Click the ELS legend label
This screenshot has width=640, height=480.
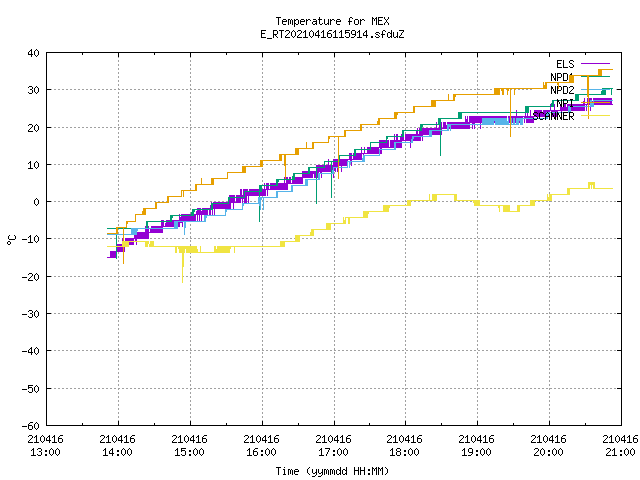pos(565,64)
